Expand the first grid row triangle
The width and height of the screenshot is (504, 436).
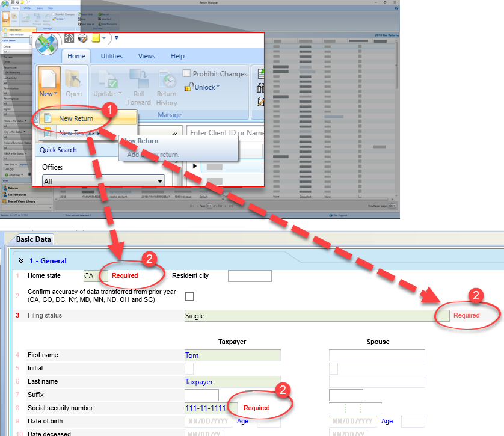coord(194,166)
